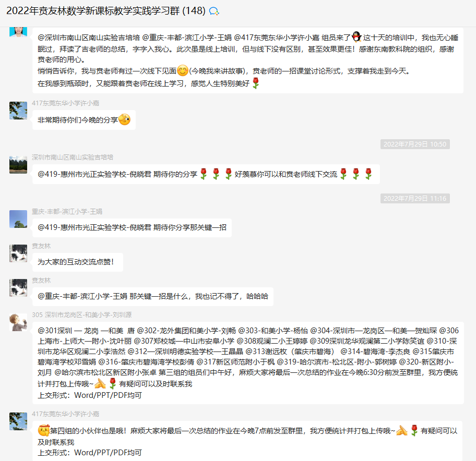
Task: Click smiling emoji after 线下见面
Action: pyautogui.click(x=183, y=70)
